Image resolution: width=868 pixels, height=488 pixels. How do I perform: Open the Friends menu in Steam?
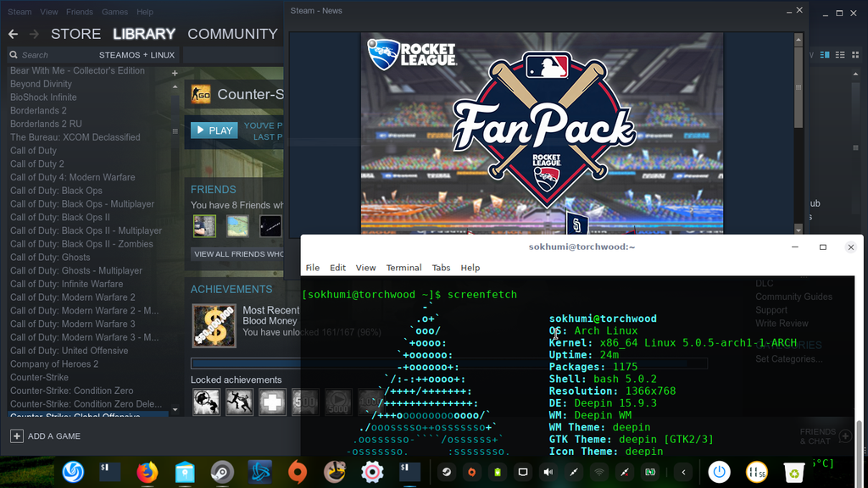point(79,12)
